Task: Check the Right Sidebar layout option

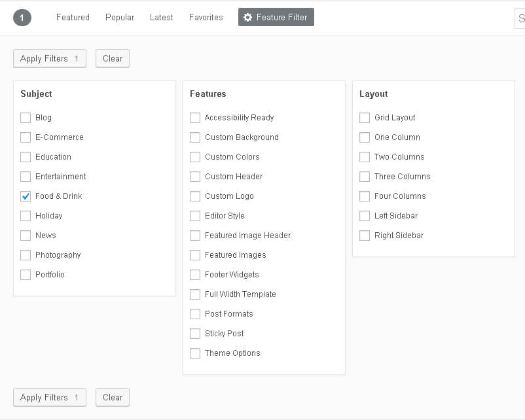Action: 365,236
